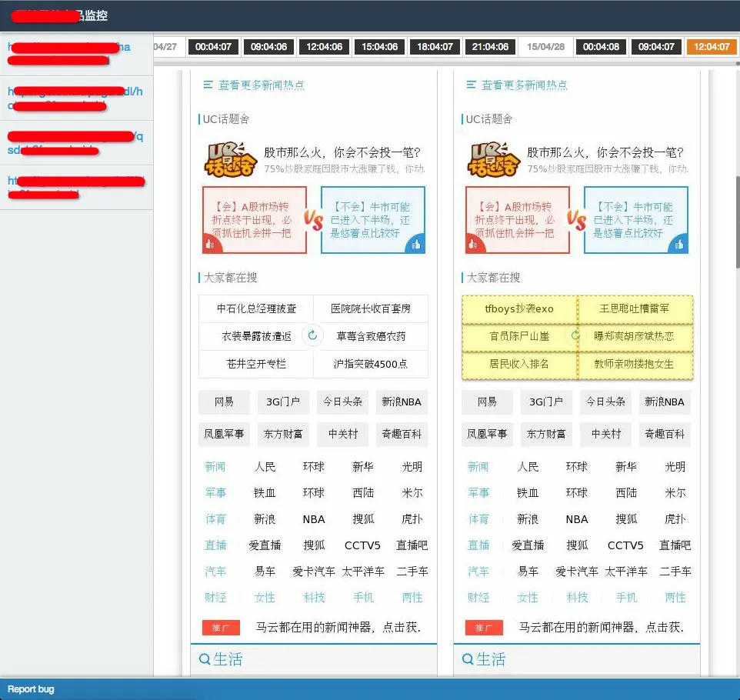Click the search icon next to left 生活
740x700 pixels.
click(205, 659)
